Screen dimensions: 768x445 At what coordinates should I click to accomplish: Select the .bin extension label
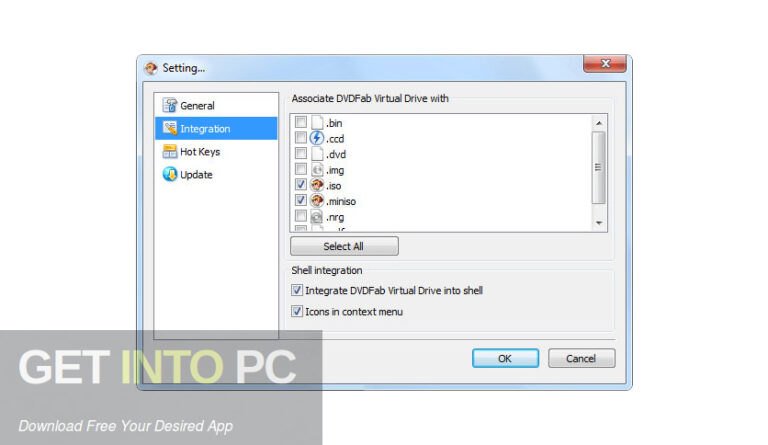pos(334,123)
